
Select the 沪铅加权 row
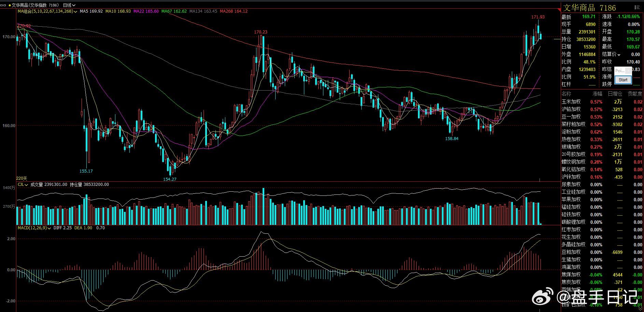[x=602, y=109]
